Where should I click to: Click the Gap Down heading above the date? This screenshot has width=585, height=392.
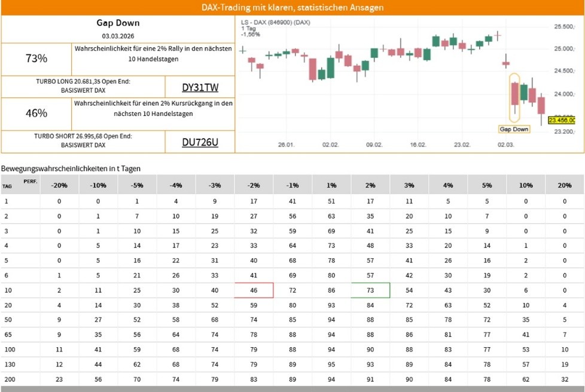click(118, 23)
